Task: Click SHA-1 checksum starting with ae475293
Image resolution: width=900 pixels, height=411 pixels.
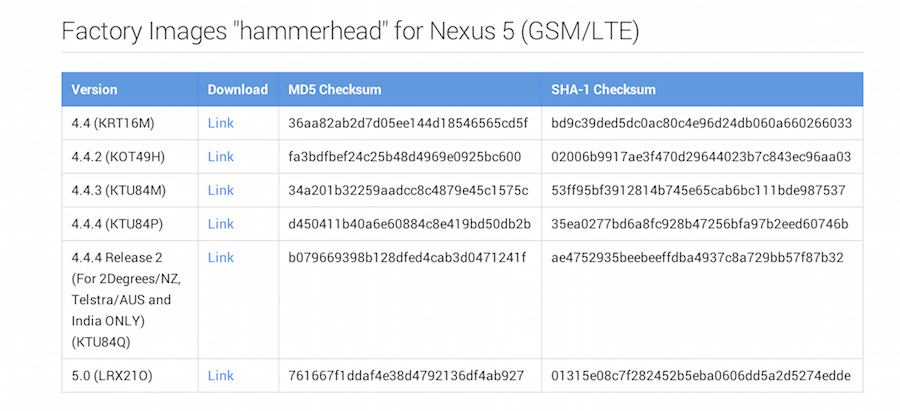Action: pyautogui.click(x=697, y=258)
